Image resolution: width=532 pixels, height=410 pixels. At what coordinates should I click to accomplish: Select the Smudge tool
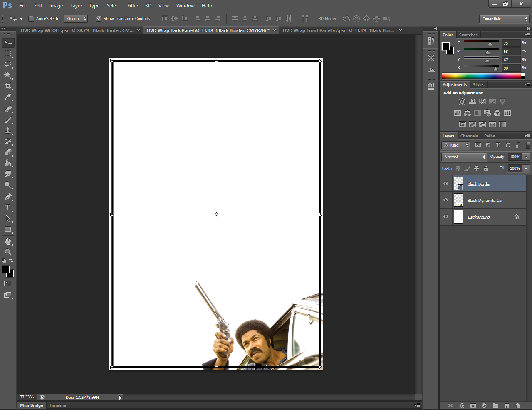point(8,174)
